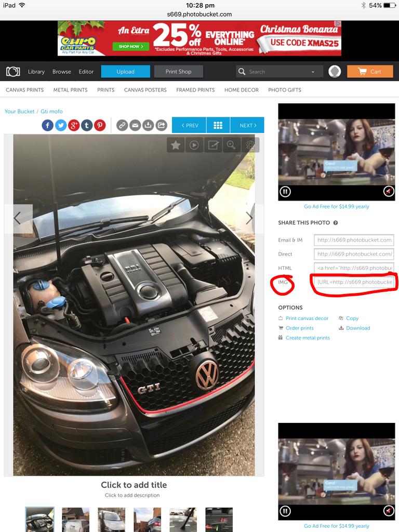Open Metal Prints category

click(x=70, y=90)
